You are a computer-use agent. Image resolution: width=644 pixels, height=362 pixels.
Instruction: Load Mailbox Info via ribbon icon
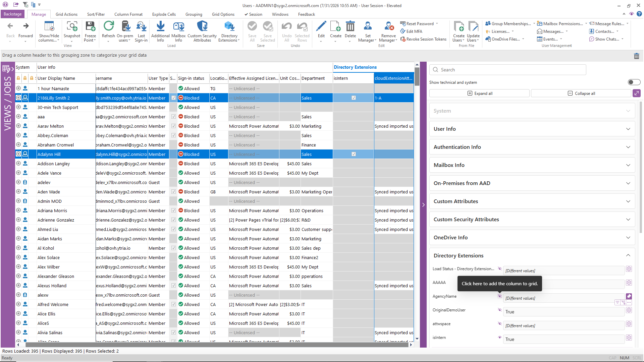178,26
